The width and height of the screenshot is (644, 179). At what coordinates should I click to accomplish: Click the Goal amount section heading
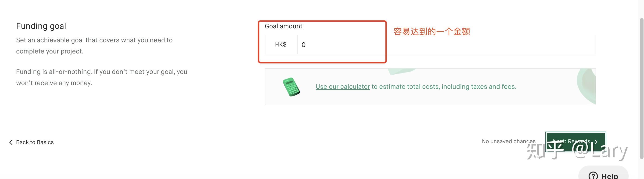[x=284, y=26]
